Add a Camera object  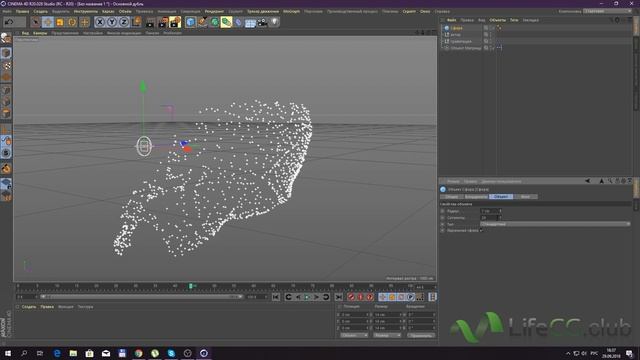[x=262, y=22]
